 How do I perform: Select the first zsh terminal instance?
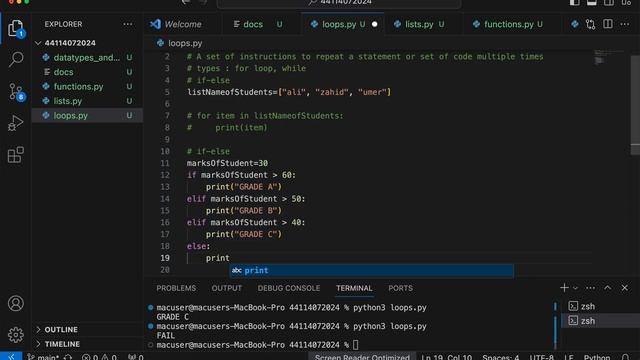click(601, 306)
